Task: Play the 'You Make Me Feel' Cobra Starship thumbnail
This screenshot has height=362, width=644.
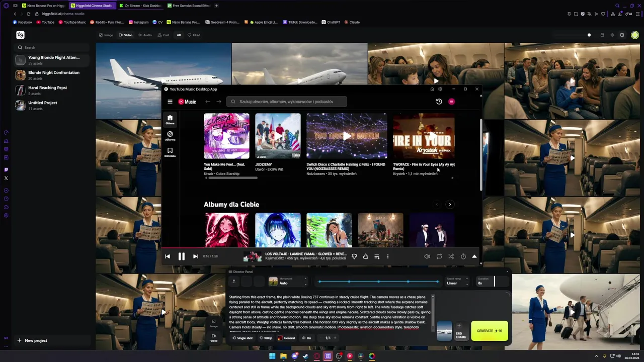Action: [226, 136]
